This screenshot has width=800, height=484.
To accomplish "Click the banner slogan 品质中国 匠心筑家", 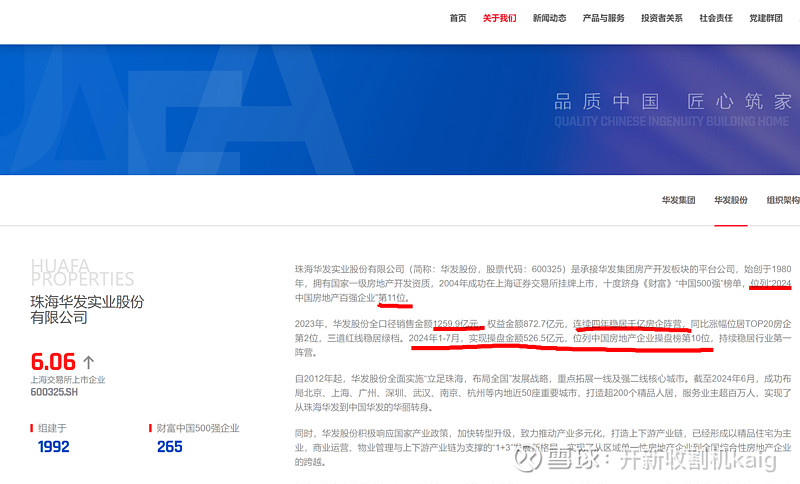I will point(672,101).
